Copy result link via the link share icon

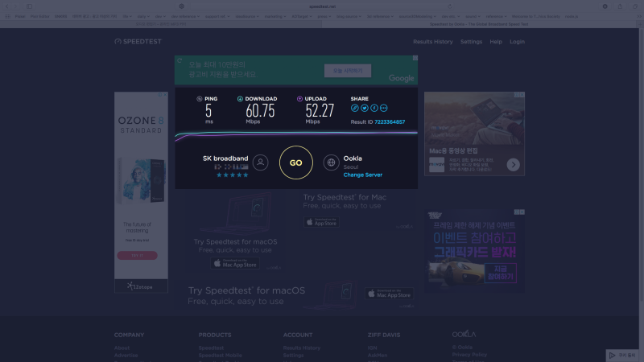coord(354,108)
